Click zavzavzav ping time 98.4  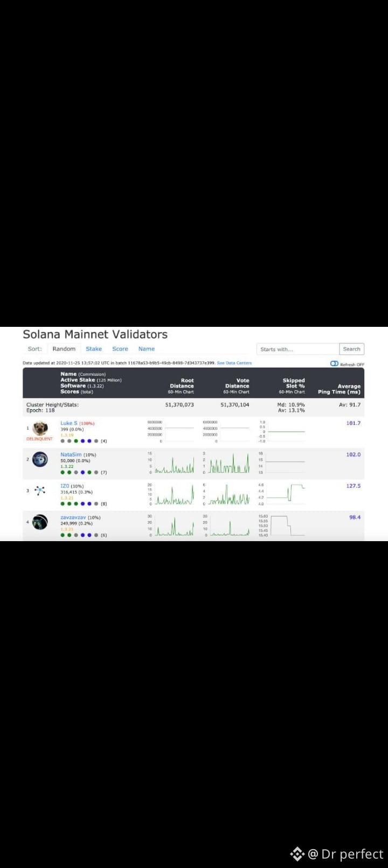point(355,517)
